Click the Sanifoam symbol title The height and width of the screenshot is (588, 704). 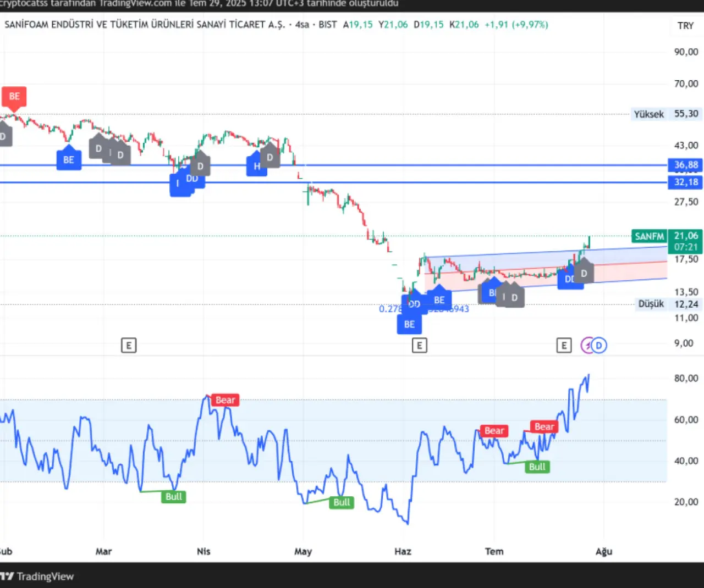(x=145, y=25)
